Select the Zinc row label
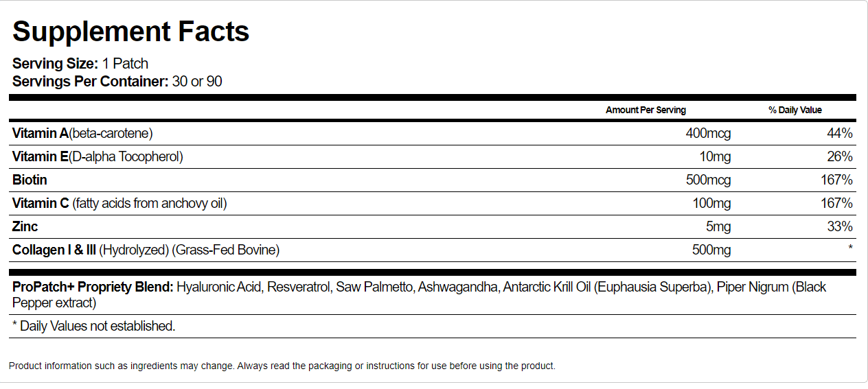 (25, 226)
